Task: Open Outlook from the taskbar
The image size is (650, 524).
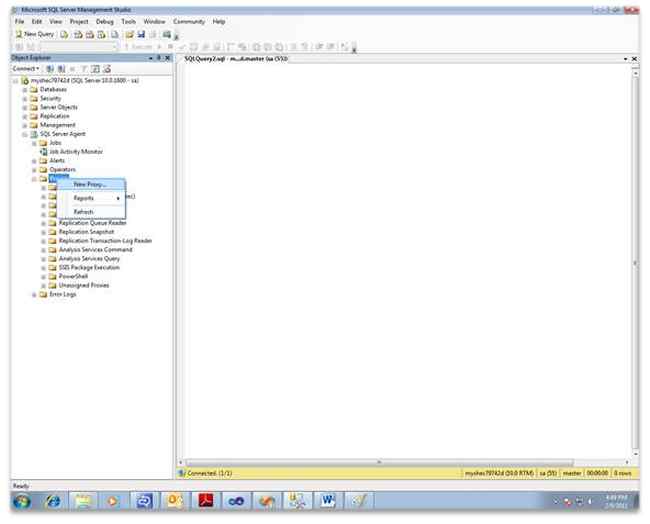Action: 174,501
